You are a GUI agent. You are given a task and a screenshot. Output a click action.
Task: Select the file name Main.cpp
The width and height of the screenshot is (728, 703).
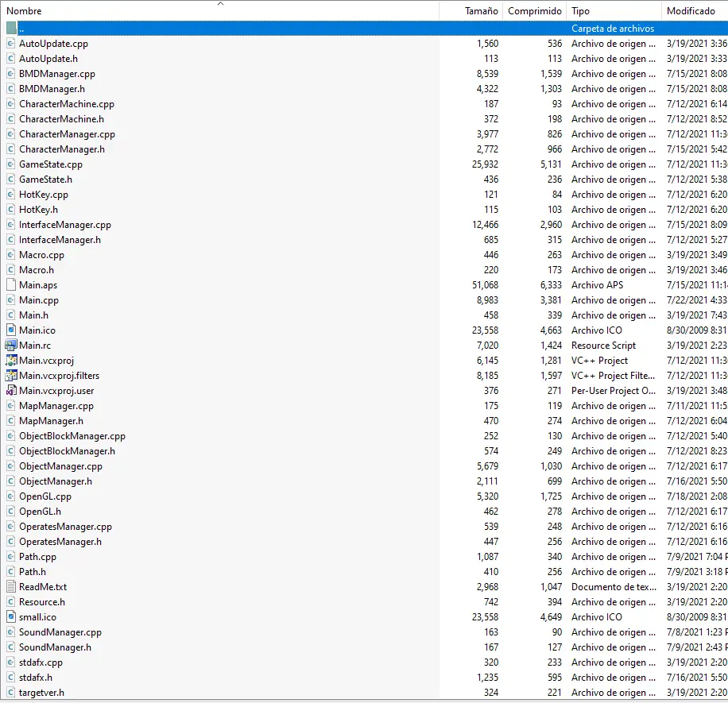point(39,300)
